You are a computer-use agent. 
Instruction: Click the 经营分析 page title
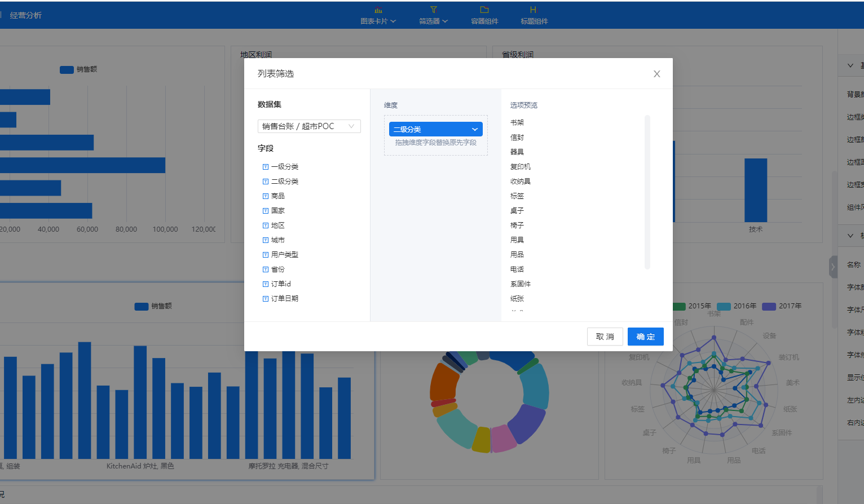click(x=26, y=15)
